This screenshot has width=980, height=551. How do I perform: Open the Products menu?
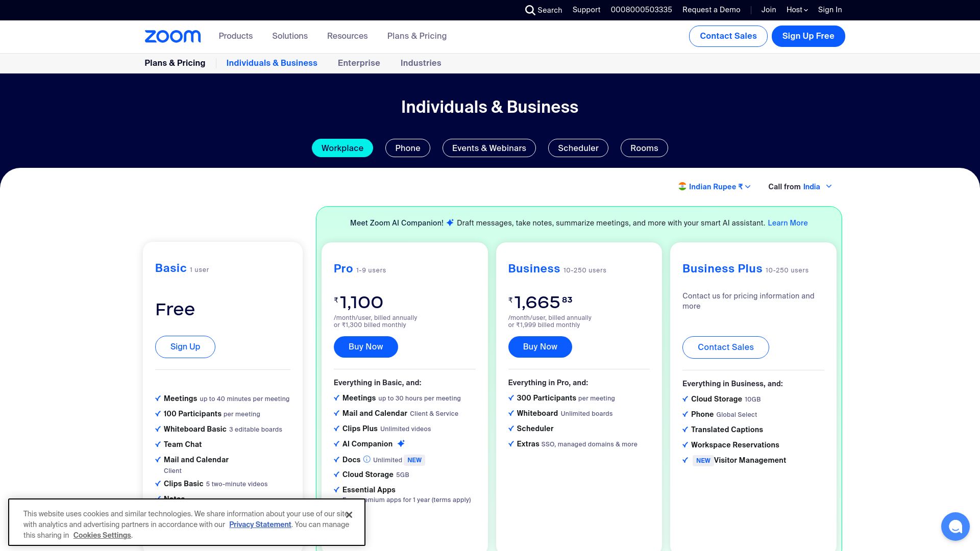point(236,36)
